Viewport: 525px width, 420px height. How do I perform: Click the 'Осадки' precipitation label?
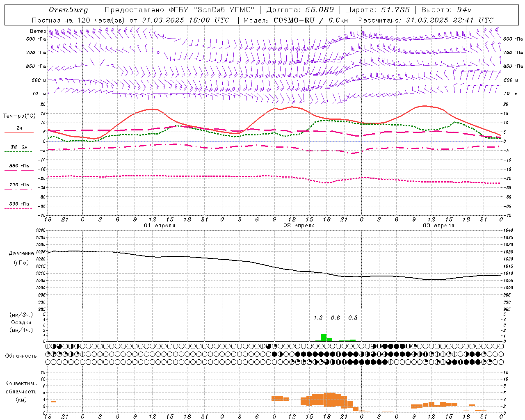(21, 322)
